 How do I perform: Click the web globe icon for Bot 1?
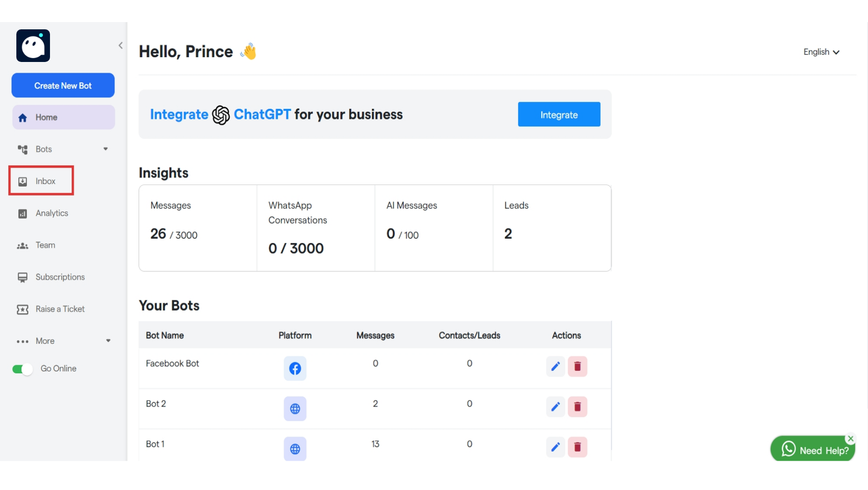coord(295,449)
